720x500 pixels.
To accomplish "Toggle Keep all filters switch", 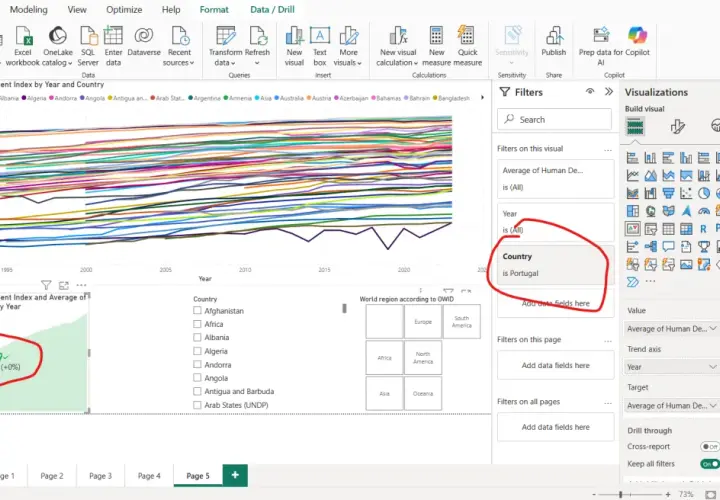I will [710, 464].
